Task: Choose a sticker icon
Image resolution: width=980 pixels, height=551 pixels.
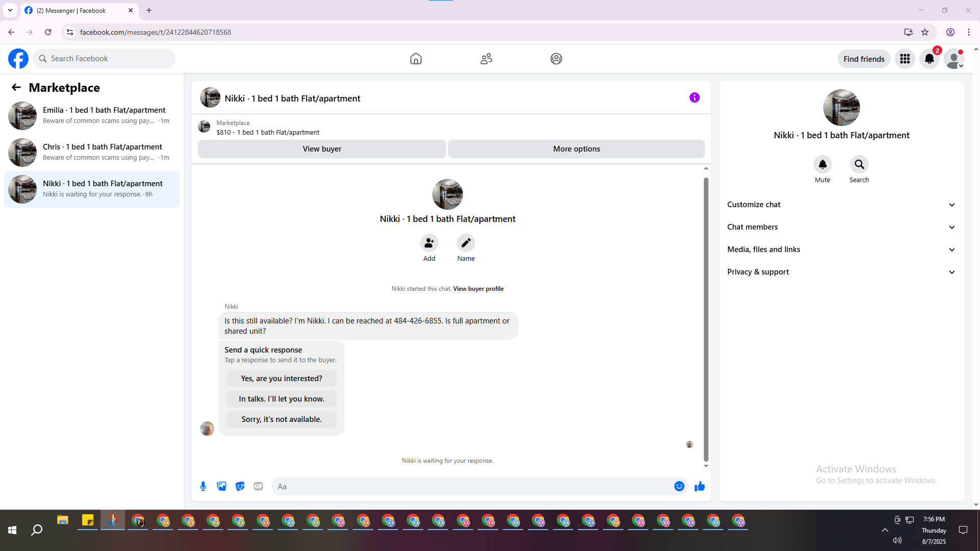Action: coord(240,486)
